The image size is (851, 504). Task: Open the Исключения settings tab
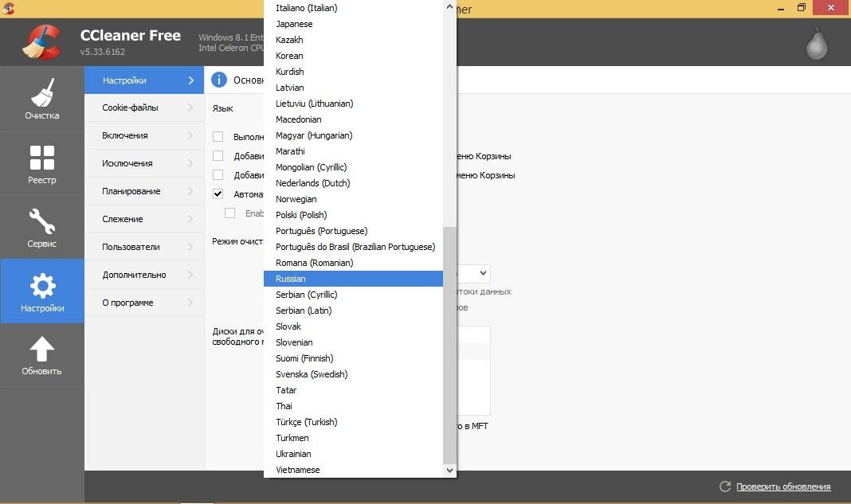pyautogui.click(x=144, y=163)
